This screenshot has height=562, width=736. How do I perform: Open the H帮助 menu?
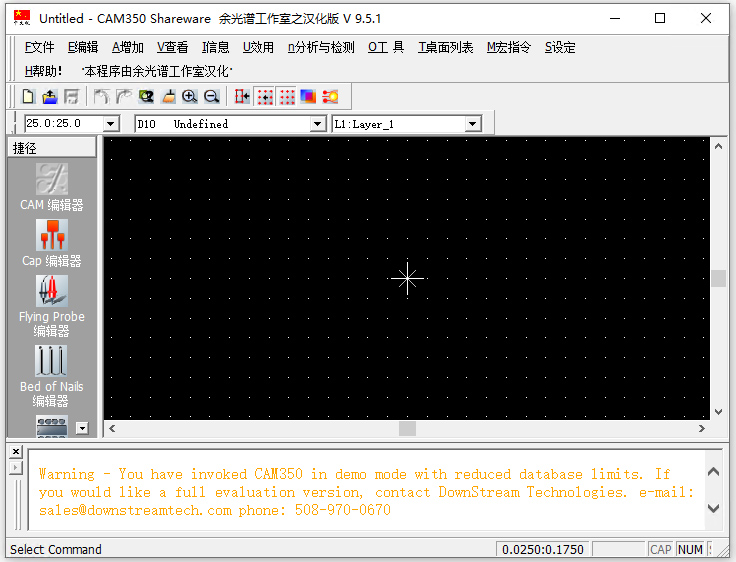[43, 71]
